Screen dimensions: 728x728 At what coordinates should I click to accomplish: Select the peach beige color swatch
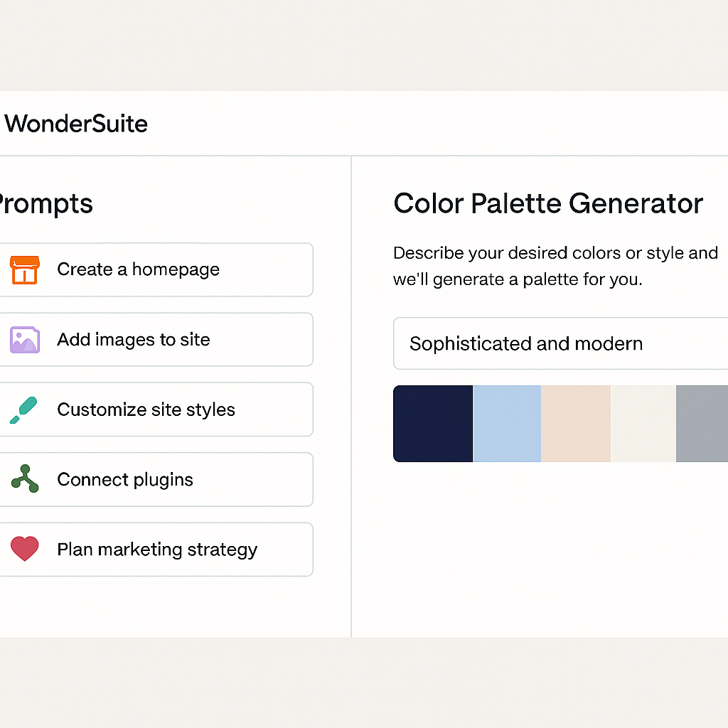pyautogui.click(x=576, y=424)
